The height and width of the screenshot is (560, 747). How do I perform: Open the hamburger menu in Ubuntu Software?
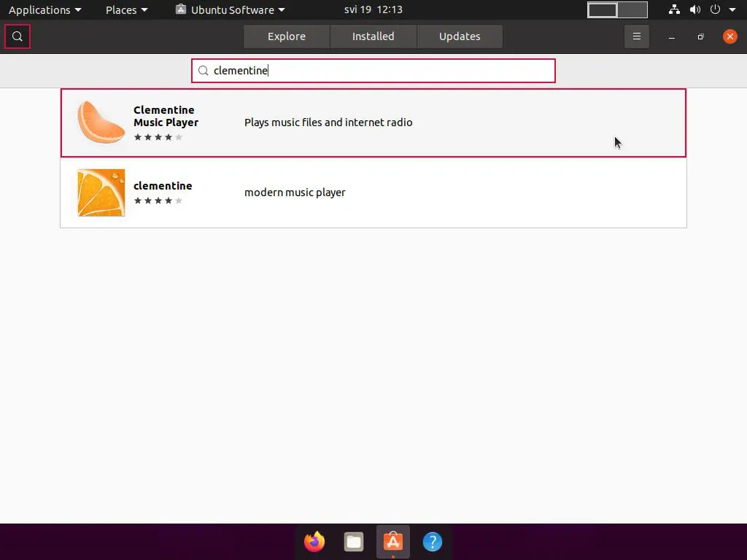(636, 36)
